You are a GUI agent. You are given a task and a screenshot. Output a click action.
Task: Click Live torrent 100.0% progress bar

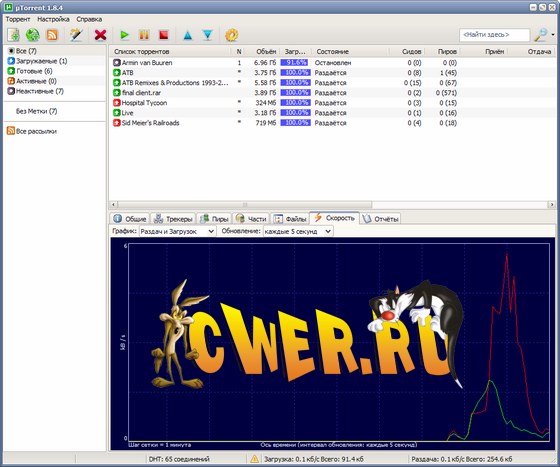pos(295,112)
